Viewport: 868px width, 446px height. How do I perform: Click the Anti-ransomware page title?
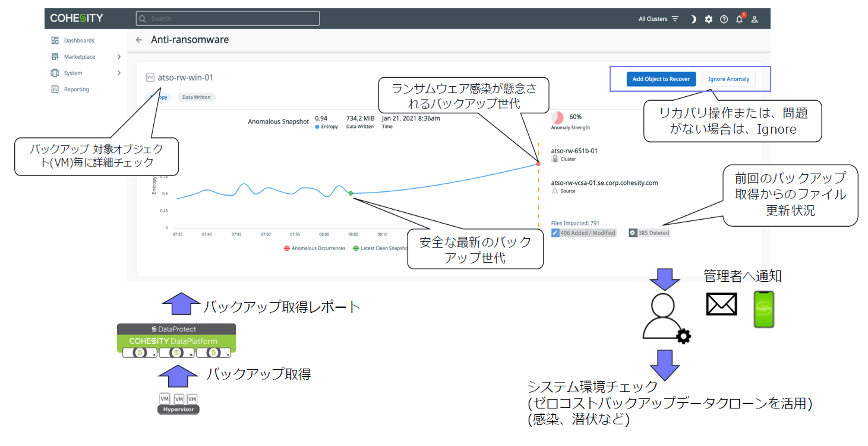190,40
